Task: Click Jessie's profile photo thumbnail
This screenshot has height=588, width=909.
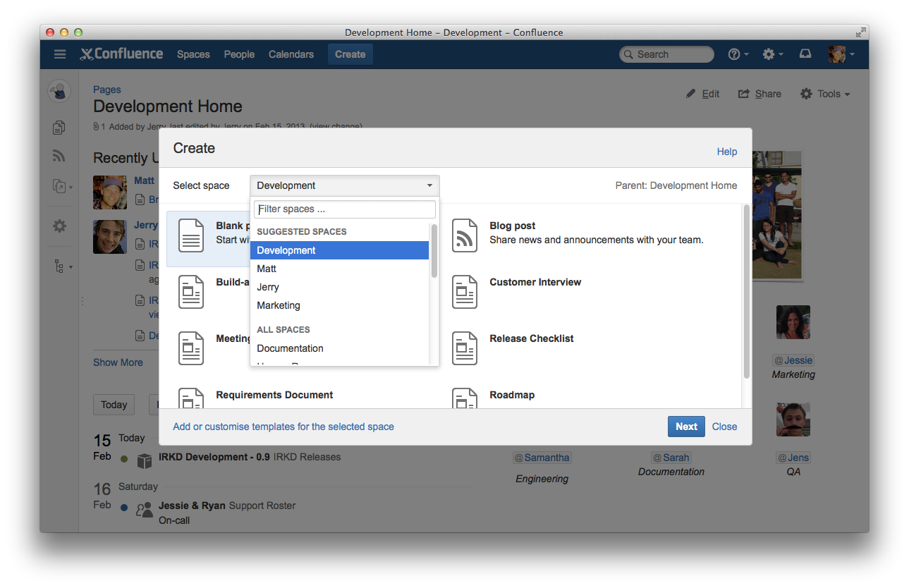Action: point(793,322)
